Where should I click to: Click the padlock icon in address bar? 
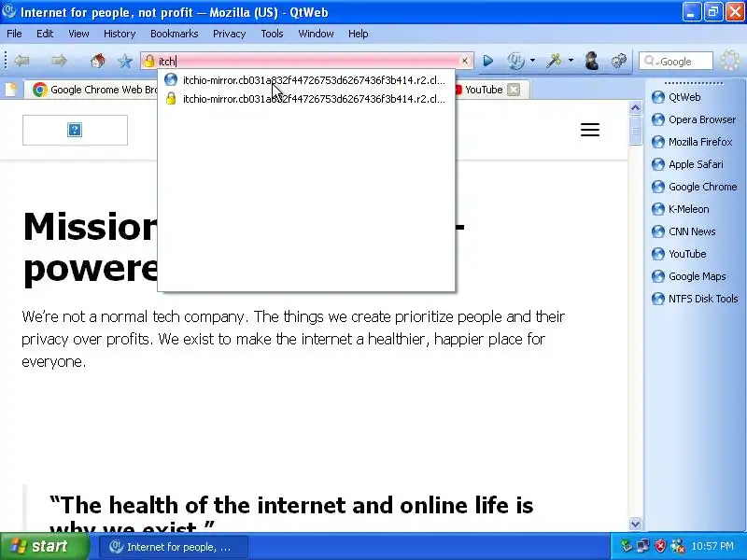click(x=149, y=61)
